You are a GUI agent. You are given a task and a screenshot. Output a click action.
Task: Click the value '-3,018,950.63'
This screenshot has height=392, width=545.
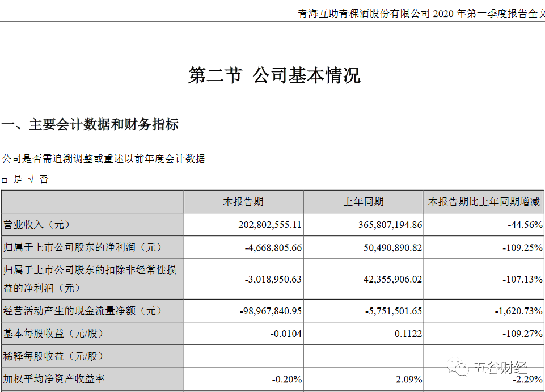point(273,279)
